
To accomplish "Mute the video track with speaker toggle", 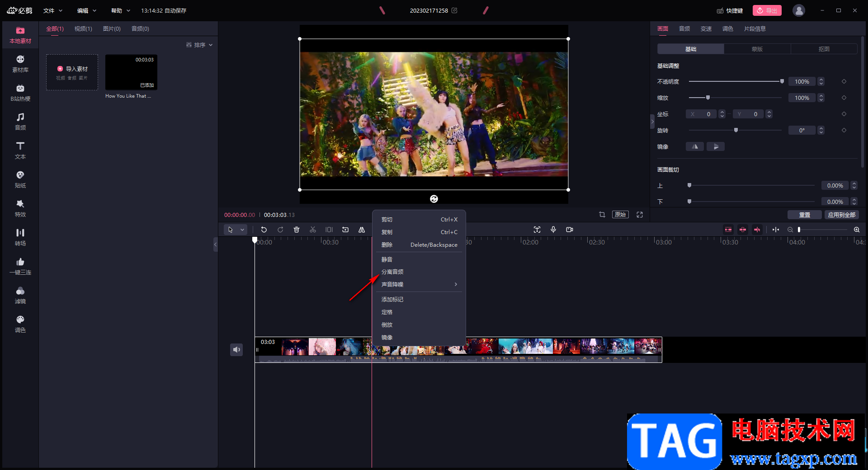I will [236, 350].
